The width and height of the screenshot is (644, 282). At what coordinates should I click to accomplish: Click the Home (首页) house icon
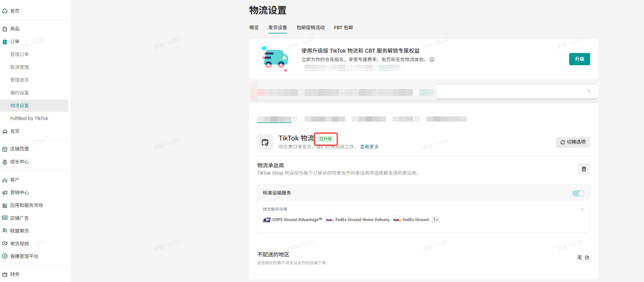[5, 11]
